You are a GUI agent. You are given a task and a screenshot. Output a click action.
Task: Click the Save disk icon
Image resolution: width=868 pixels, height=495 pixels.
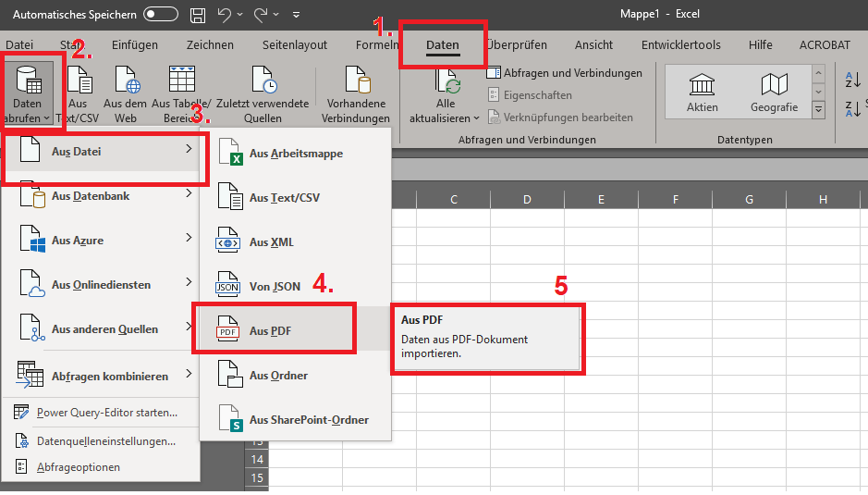198,15
